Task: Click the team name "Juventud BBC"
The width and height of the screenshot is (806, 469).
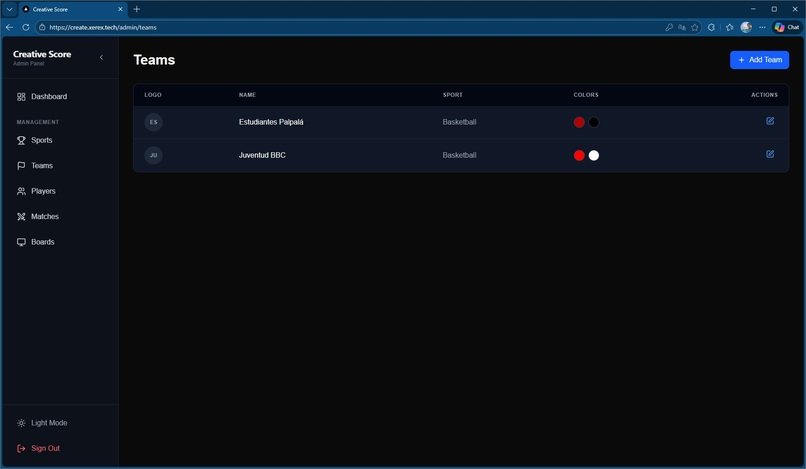Action: 262,155
